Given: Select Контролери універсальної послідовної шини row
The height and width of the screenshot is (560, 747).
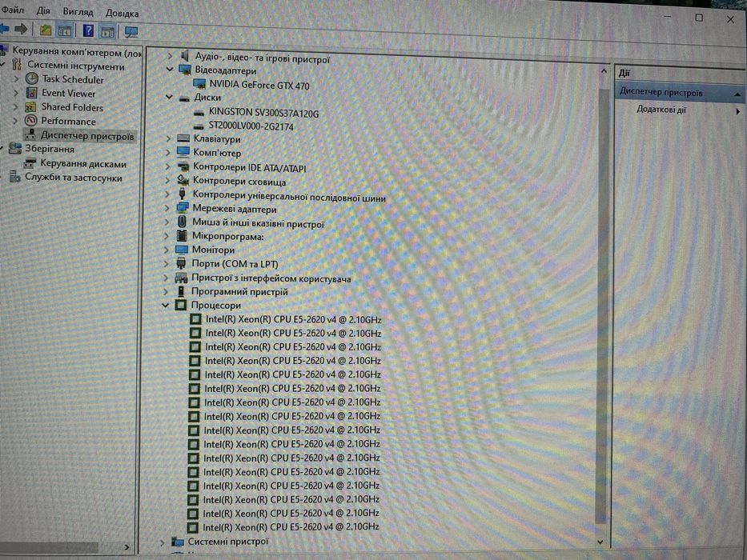Looking at the screenshot, I should click(289, 196).
